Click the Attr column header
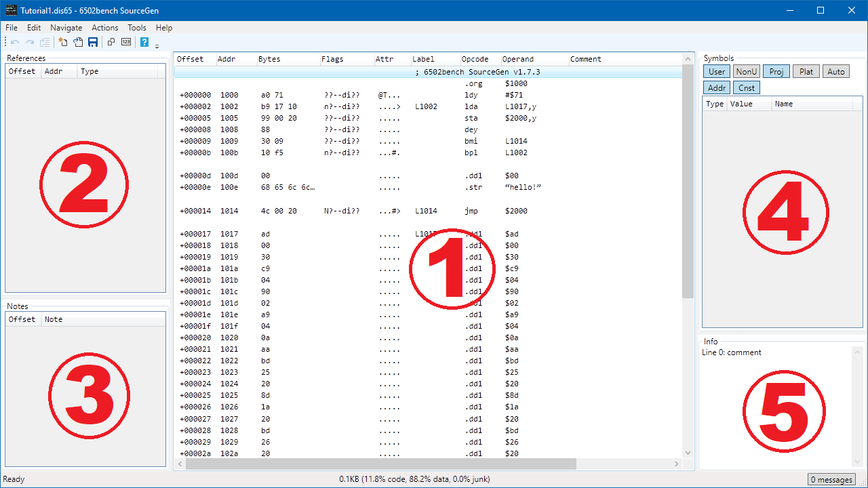This screenshot has width=868, height=488. click(x=392, y=59)
